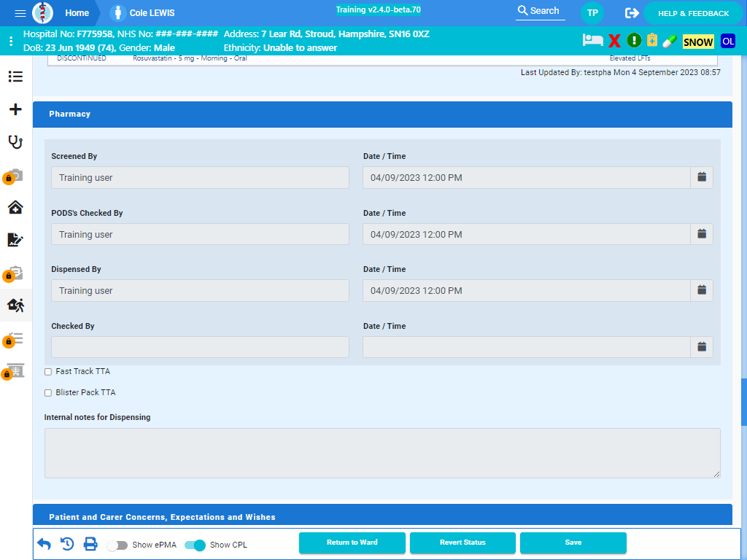Go to the Home page
Image resolution: width=747 pixels, height=560 pixels.
[x=77, y=13]
